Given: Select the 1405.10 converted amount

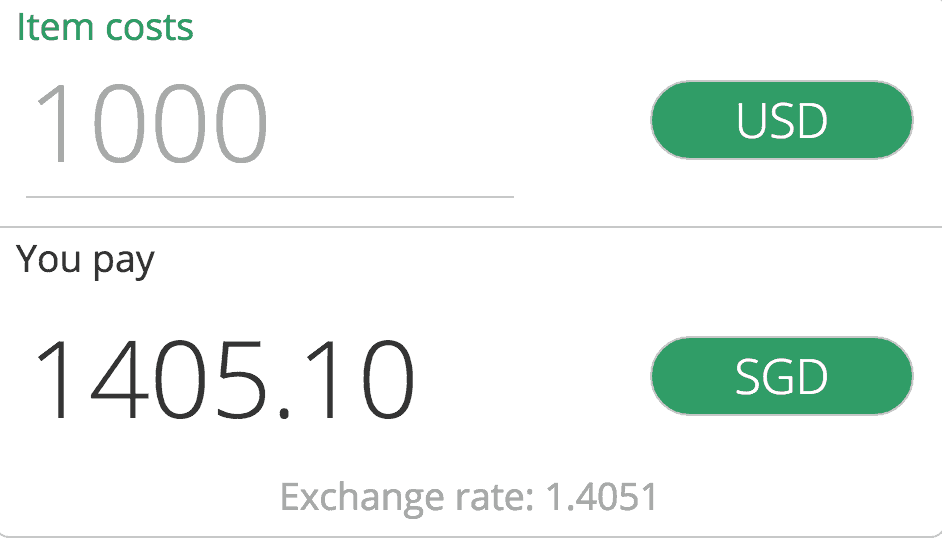Looking at the screenshot, I should 225,380.
